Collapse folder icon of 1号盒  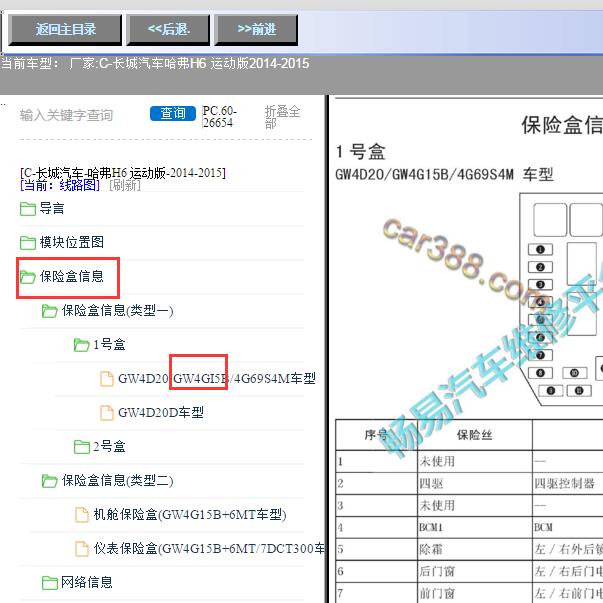[x=82, y=345]
